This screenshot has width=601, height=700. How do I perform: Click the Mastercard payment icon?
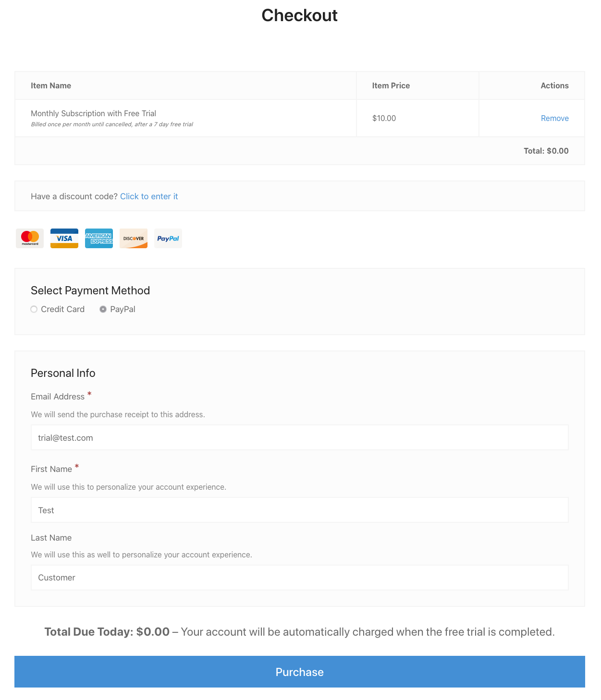30,238
